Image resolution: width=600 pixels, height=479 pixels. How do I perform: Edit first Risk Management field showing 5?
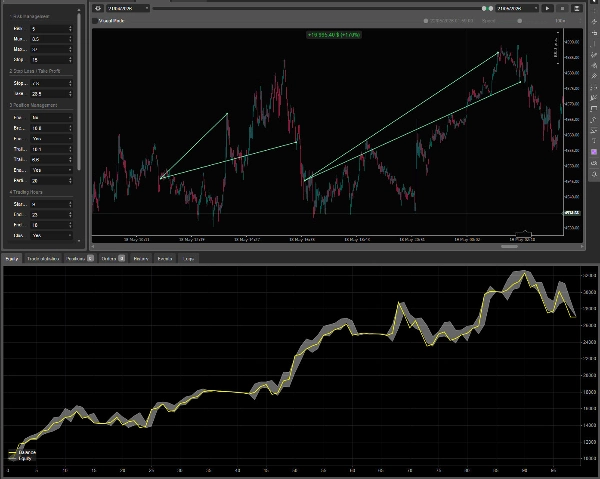pos(51,29)
